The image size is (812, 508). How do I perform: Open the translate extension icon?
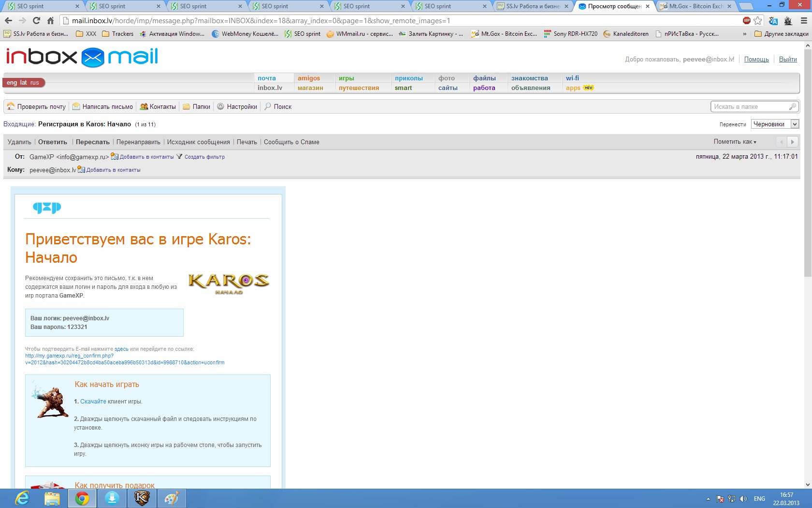point(773,21)
